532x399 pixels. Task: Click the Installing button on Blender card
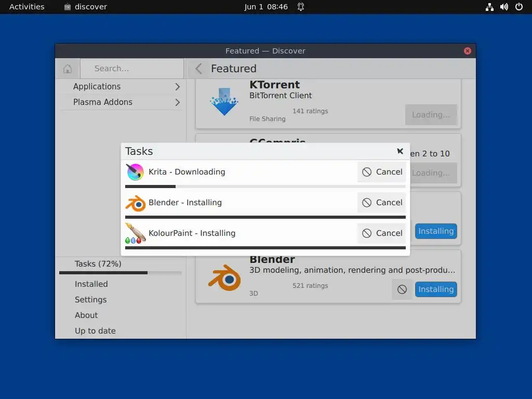click(x=436, y=289)
